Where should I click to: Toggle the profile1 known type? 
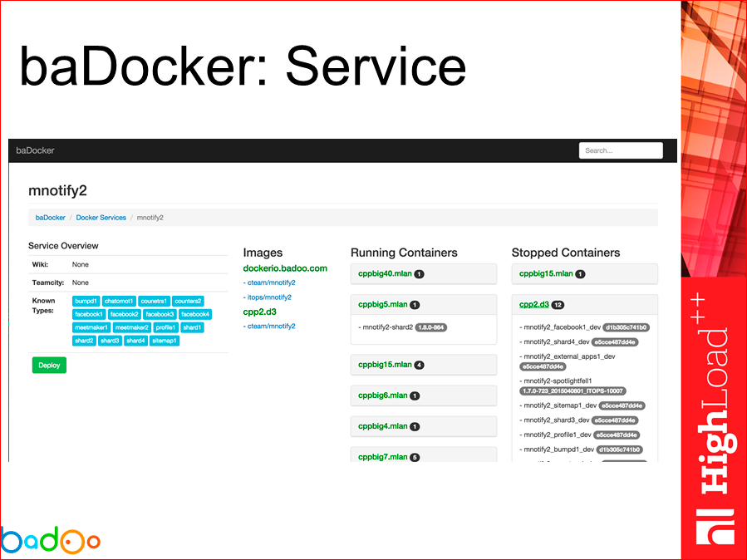tap(166, 327)
